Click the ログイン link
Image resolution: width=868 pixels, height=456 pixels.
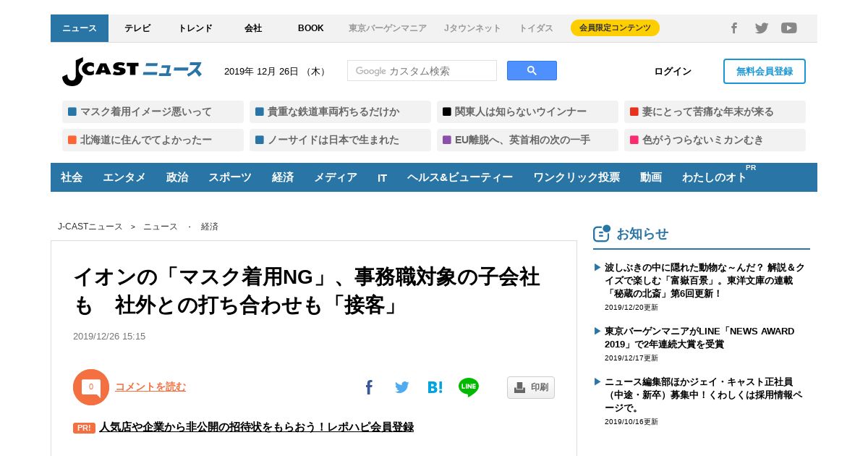tap(673, 71)
